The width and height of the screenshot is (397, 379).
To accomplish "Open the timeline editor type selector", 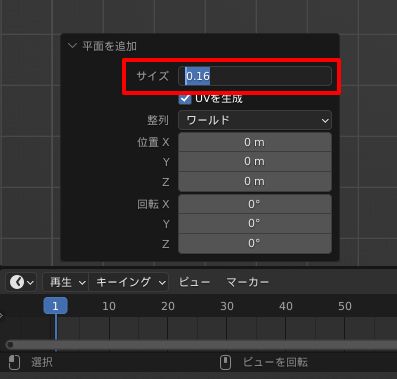I will click(x=21, y=282).
